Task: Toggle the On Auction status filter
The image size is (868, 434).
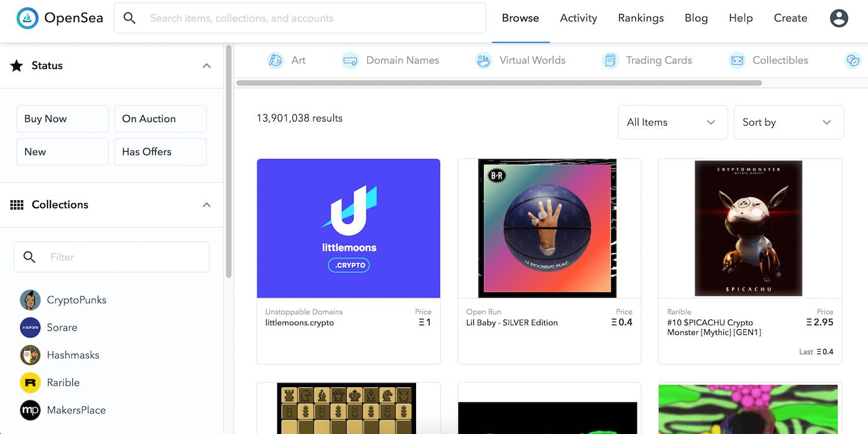Action: tap(160, 119)
